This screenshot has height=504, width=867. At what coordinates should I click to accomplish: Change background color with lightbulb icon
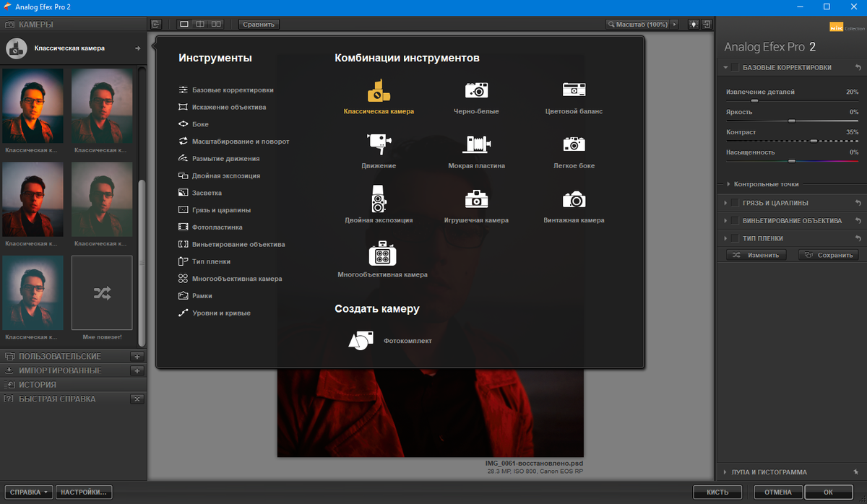[694, 25]
